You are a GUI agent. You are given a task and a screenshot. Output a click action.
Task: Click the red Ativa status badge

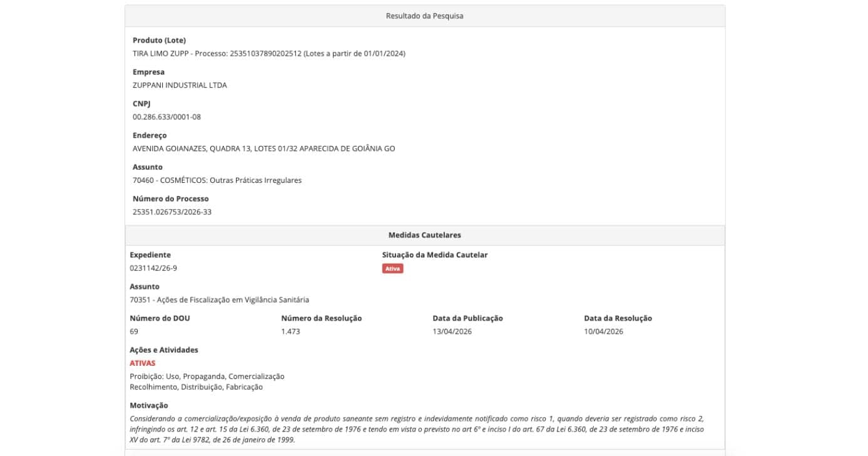point(392,269)
